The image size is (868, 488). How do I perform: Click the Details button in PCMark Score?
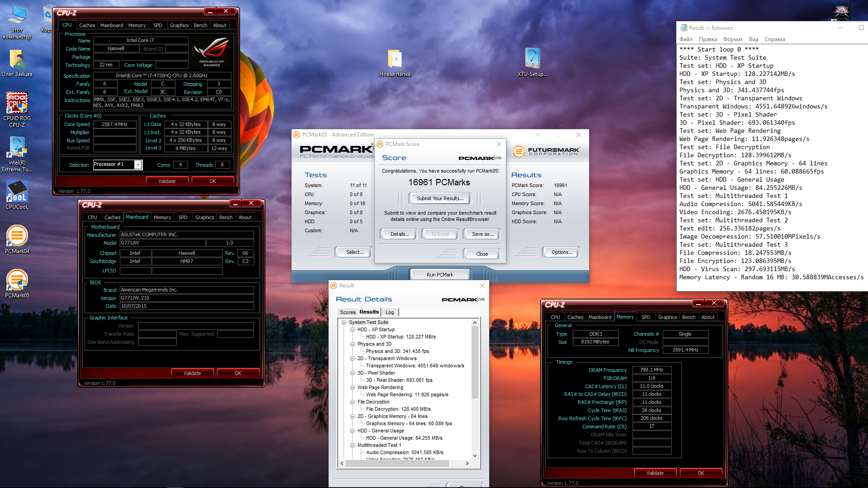[x=400, y=234]
